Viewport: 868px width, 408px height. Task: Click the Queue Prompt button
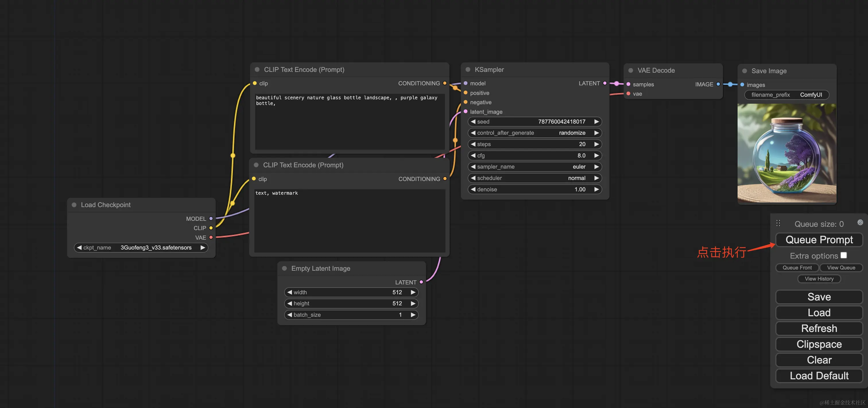pos(819,240)
